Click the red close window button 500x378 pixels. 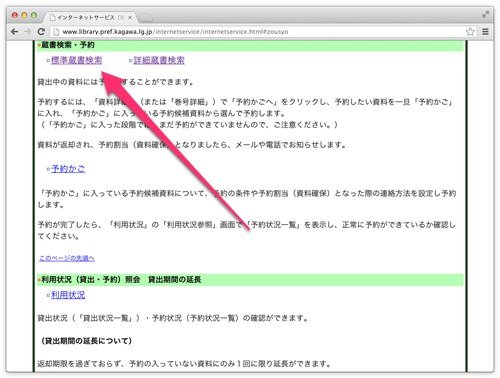(15, 15)
